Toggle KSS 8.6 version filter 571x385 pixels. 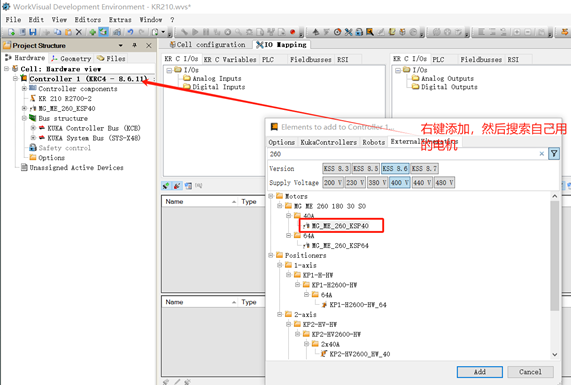tap(395, 168)
